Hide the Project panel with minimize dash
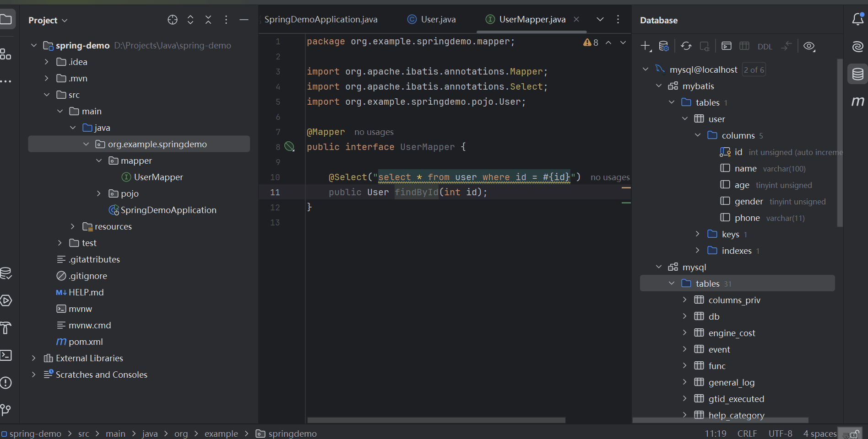868x439 pixels. 244,20
